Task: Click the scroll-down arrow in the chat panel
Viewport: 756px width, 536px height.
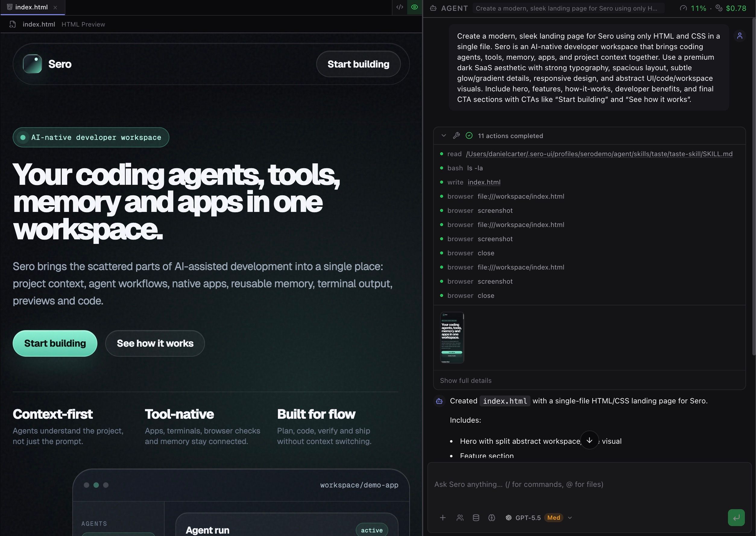Action: tap(590, 440)
